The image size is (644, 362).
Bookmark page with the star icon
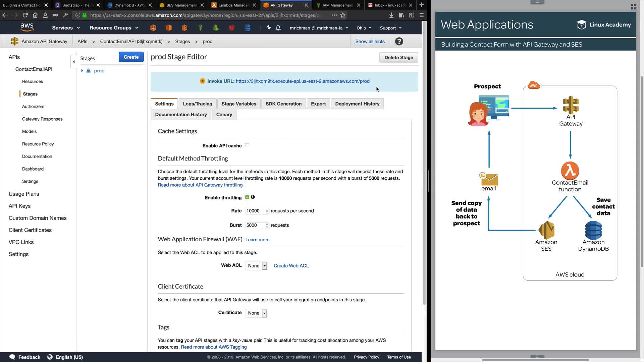pyautogui.click(x=343, y=15)
